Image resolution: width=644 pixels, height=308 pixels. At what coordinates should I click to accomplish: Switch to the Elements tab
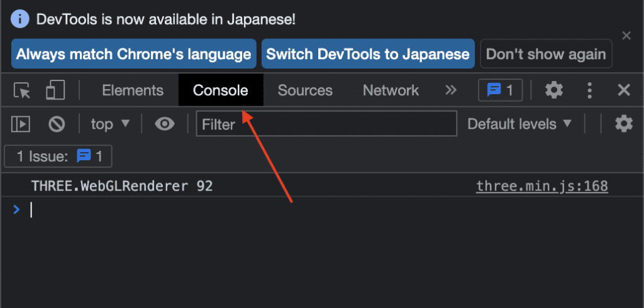tap(133, 91)
